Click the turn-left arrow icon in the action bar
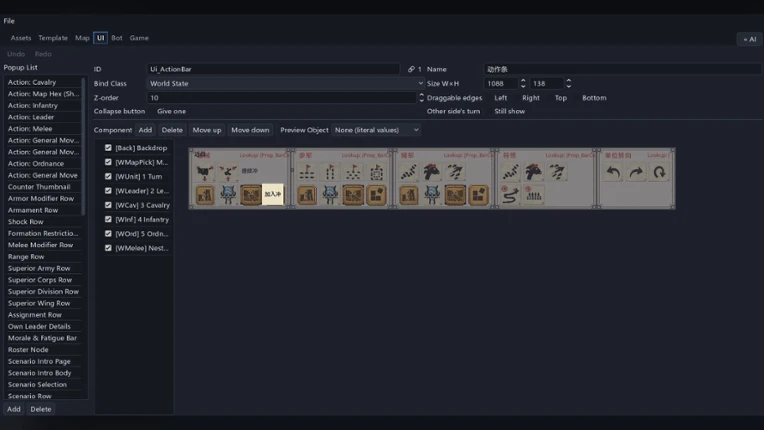This screenshot has height=430, width=764. click(613, 172)
